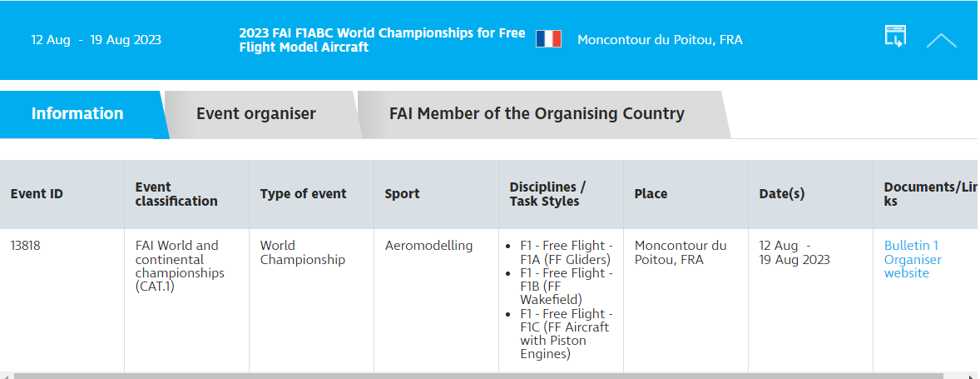Viewport: 980px width, 379px height.
Task: Click the Place column header
Action: [x=651, y=194]
